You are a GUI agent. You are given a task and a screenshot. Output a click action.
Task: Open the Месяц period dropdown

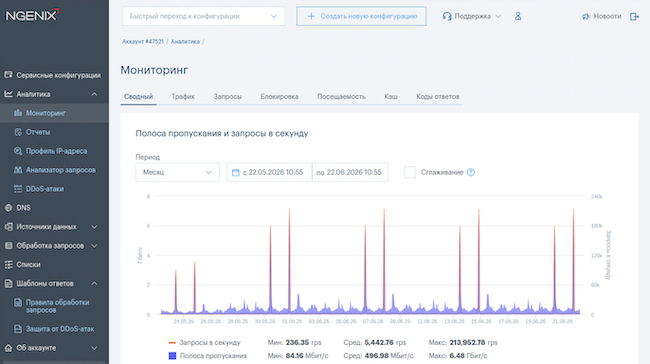click(177, 172)
